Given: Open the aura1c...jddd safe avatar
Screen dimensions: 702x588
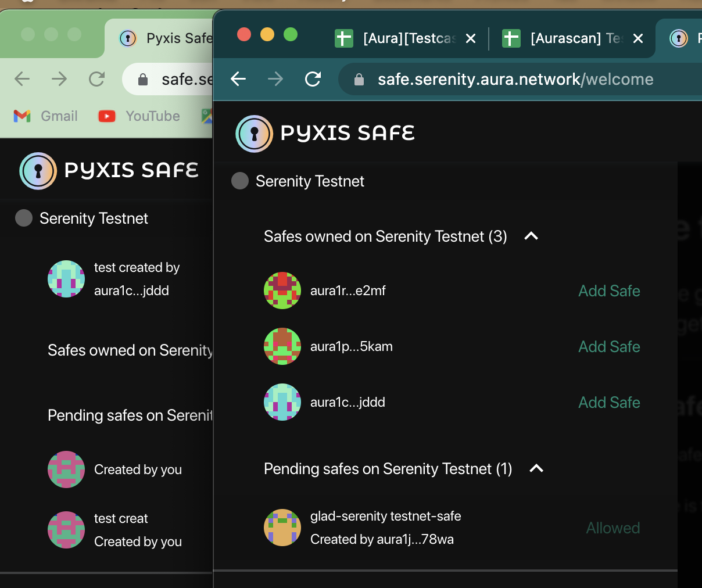Looking at the screenshot, I should (x=282, y=401).
